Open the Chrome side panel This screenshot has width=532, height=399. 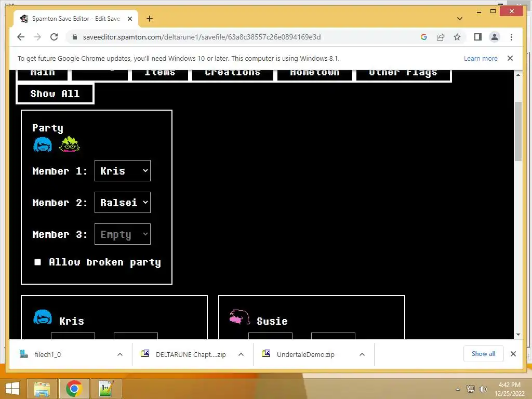(x=478, y=37)
